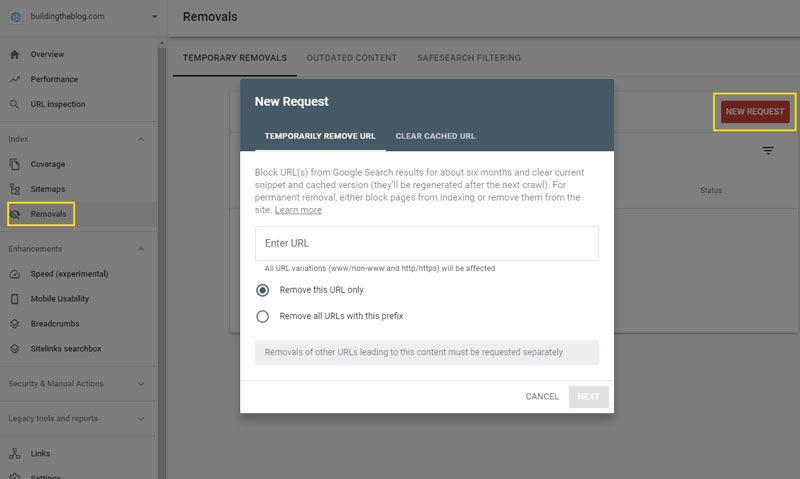
Task: Click the Performance trend icon
Action: pos(14,79)
